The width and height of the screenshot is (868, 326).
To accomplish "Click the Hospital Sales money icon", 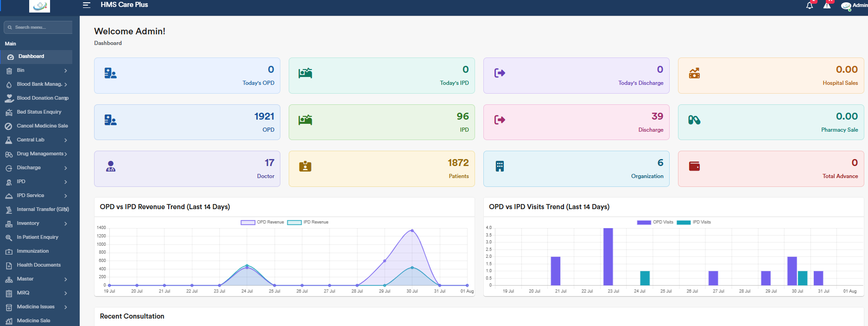I will tap(694, 73).
